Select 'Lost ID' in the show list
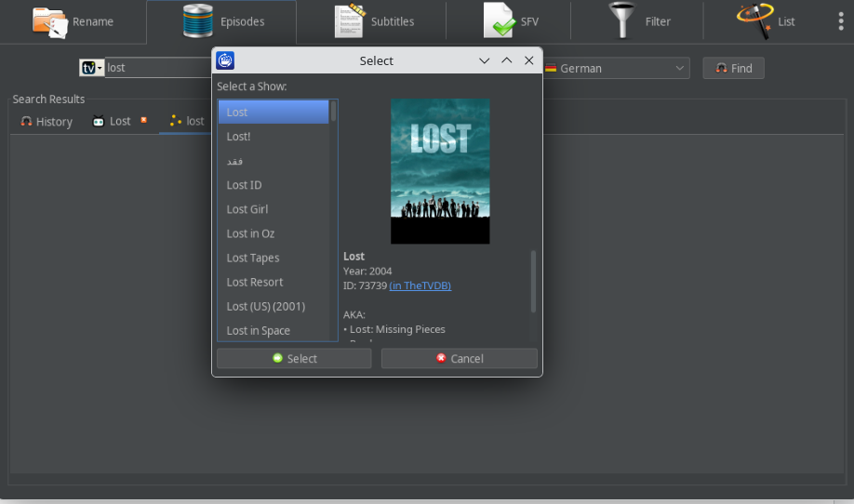Screen dimensions: 854x504 (274, 185)
